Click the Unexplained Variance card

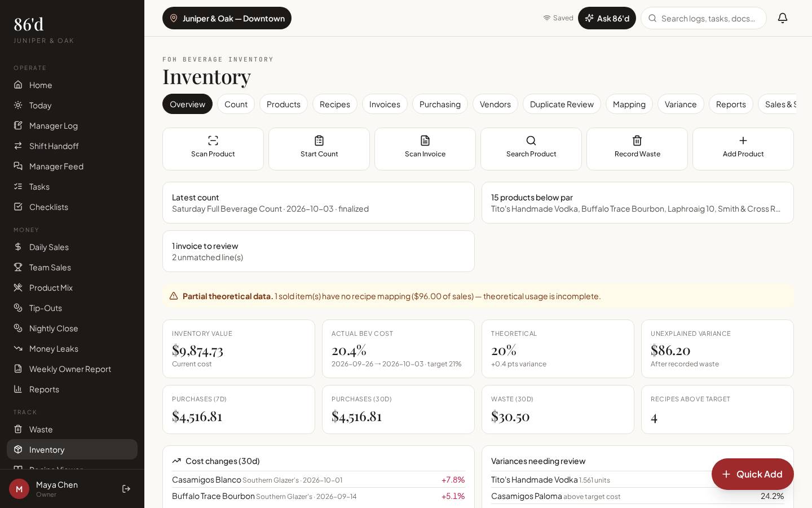[x=717, y=349]
